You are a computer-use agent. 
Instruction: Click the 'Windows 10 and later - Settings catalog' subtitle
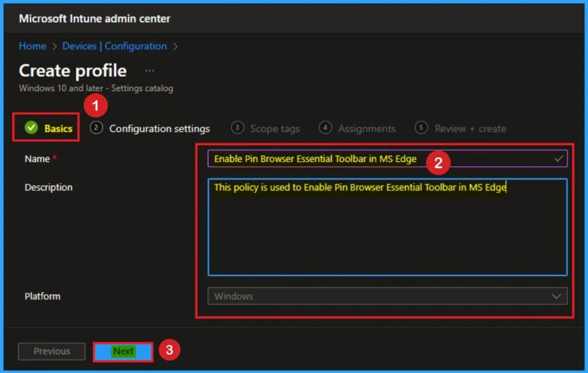pyautogui.click(x=96, y=88)
